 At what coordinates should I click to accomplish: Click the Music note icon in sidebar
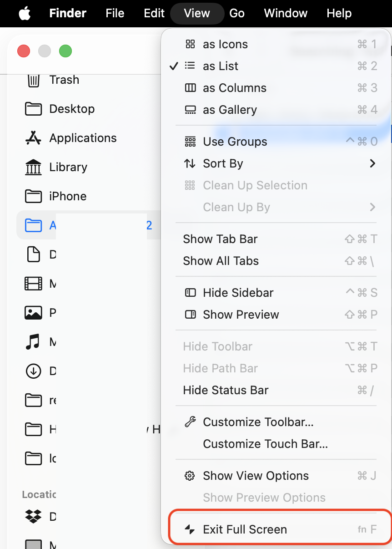(33, 342)
